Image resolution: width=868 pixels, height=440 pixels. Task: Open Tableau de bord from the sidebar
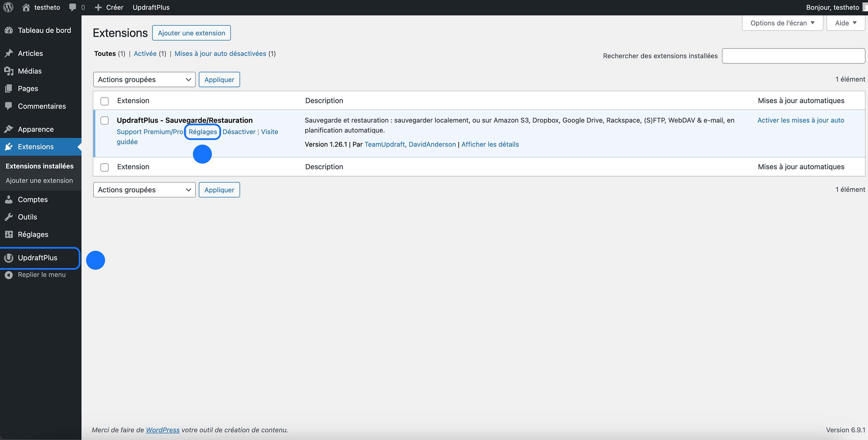(44, 30)
